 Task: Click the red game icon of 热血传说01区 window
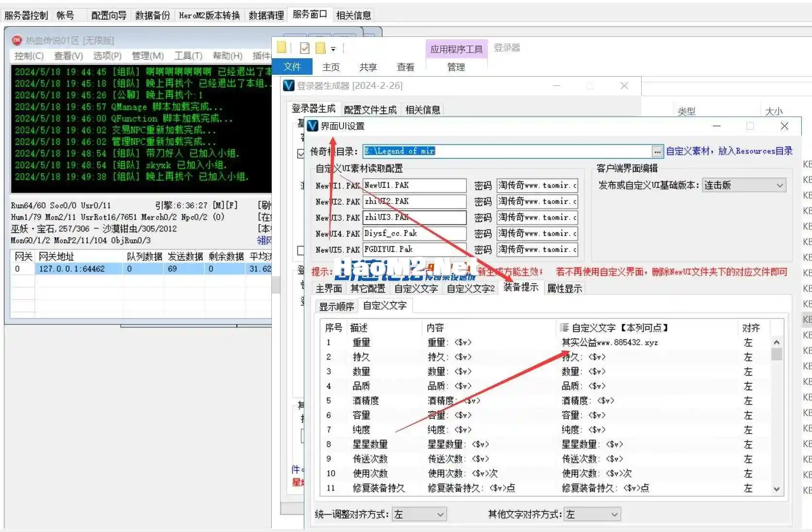point(17,40)
